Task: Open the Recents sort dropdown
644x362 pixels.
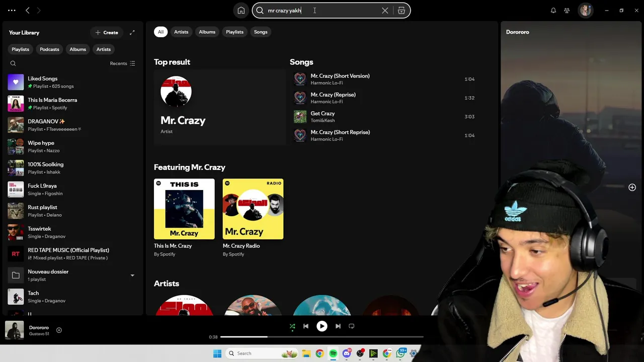Action: pos(122,63)
